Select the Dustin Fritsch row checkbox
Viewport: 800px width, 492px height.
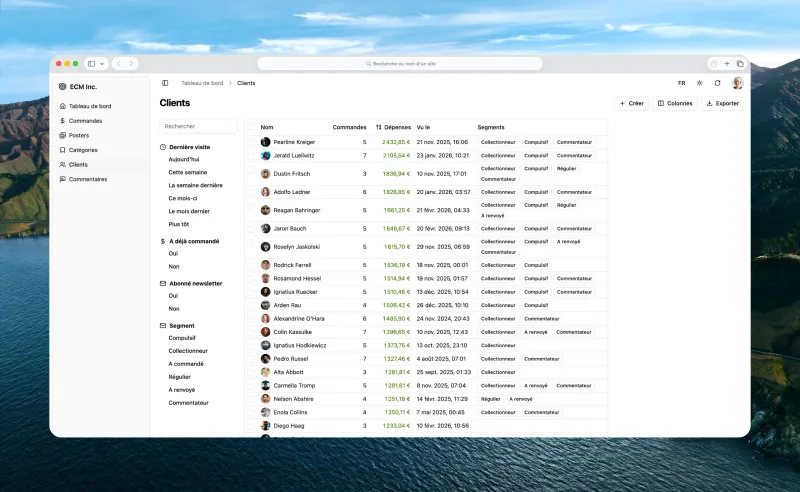click(251, 170)
